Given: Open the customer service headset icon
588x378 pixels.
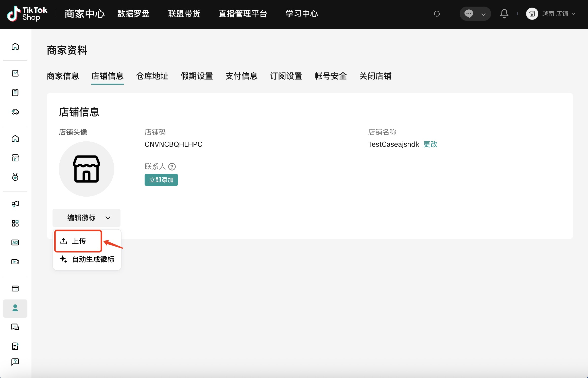Looking at the screenshot, I should click(437, 14).
